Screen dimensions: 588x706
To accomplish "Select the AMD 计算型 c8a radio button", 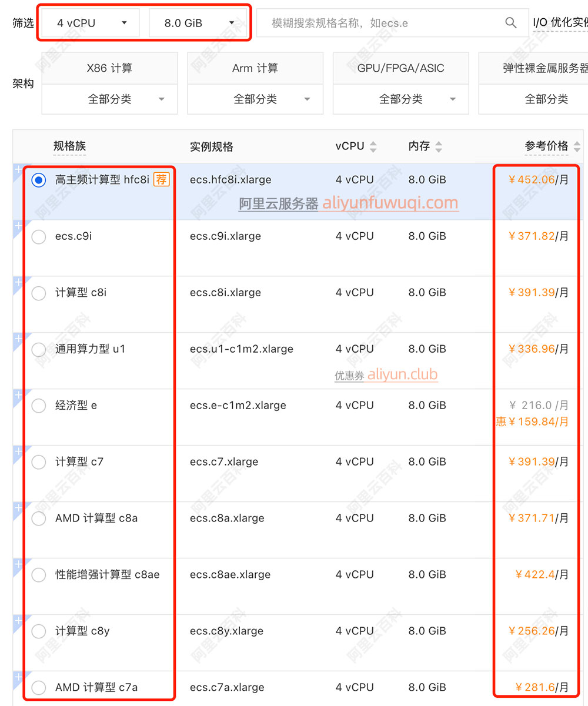I will click(x=39, y=519).
